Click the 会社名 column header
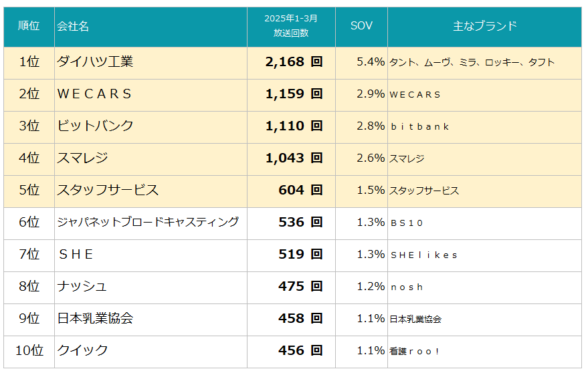 click(151, 27)
